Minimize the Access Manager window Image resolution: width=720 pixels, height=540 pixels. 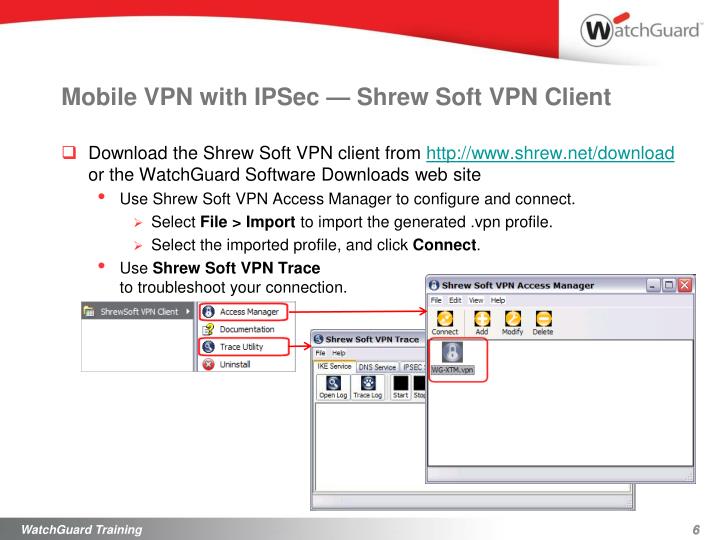coord(653,285)
